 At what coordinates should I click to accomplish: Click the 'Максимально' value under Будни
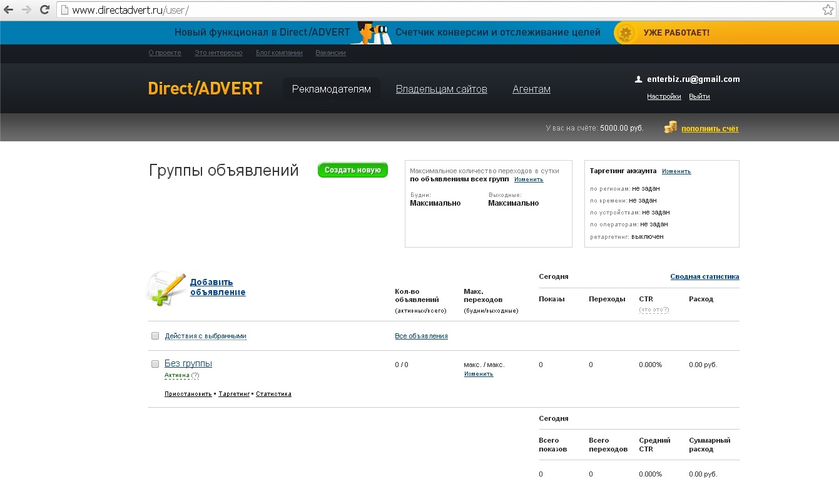[435, 203]
